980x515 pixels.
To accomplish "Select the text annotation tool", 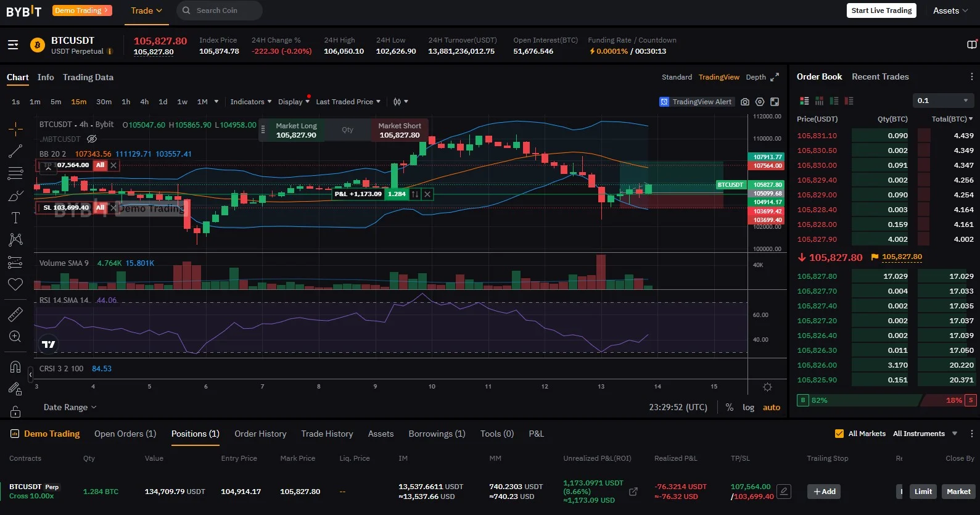I will click(15, 218).
